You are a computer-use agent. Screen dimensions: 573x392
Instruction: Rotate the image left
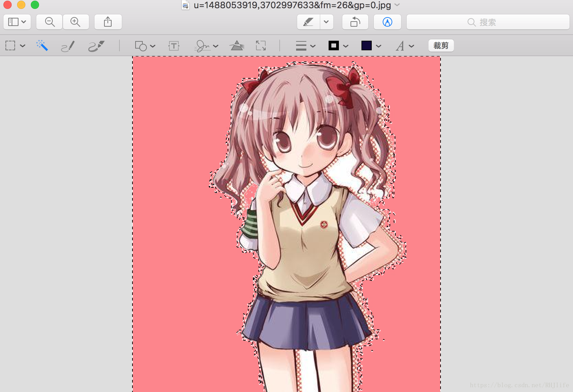tap(355, 22)
